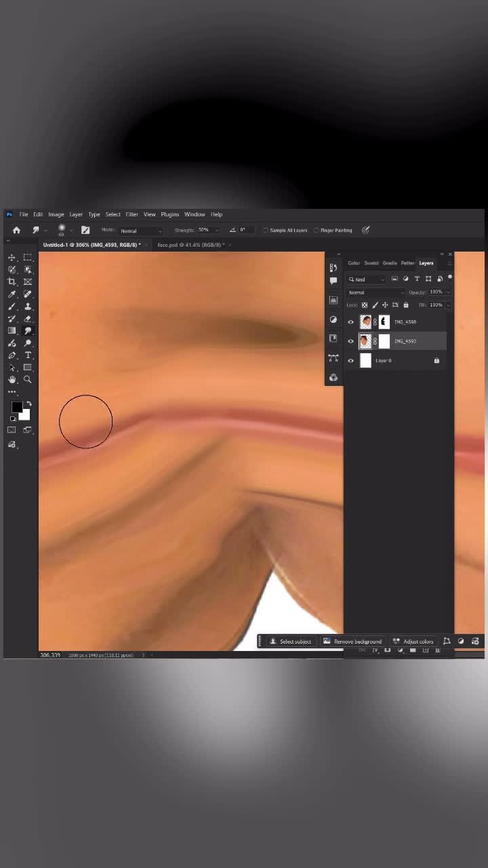488x868 pixels.
Task: Select the Horizontal Type tool
Action: pyautogui.click(x=28, y=355)
